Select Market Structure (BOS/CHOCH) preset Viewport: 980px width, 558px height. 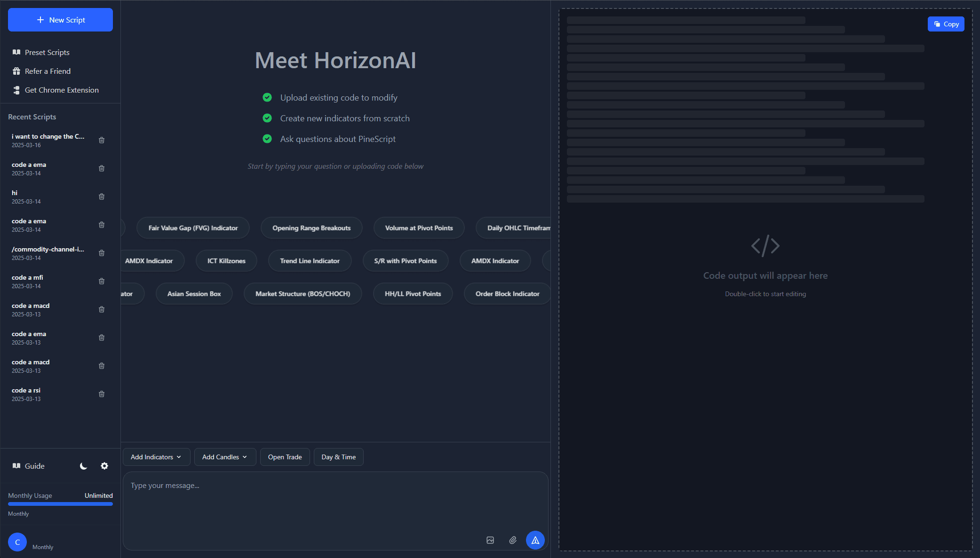[x=303, y=294]
